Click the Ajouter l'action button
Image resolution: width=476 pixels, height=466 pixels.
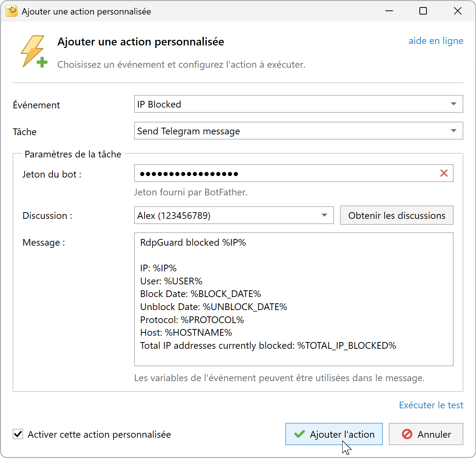(334, 434)
